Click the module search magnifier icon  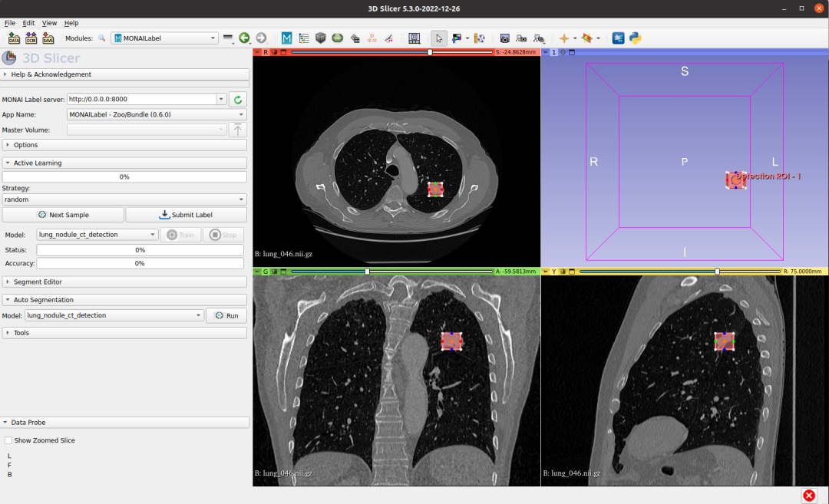coord(101,38)
